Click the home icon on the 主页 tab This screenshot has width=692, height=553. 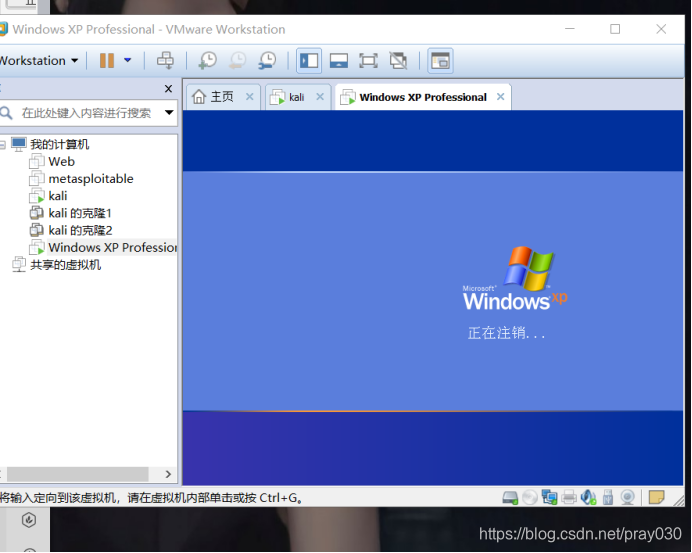pos(199,97)
